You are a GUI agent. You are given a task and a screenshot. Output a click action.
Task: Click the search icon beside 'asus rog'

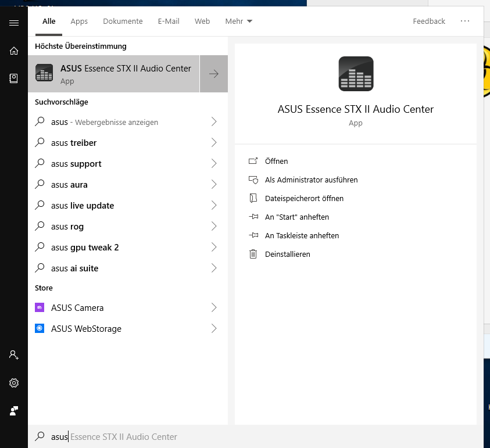click(x=40, y=226)
